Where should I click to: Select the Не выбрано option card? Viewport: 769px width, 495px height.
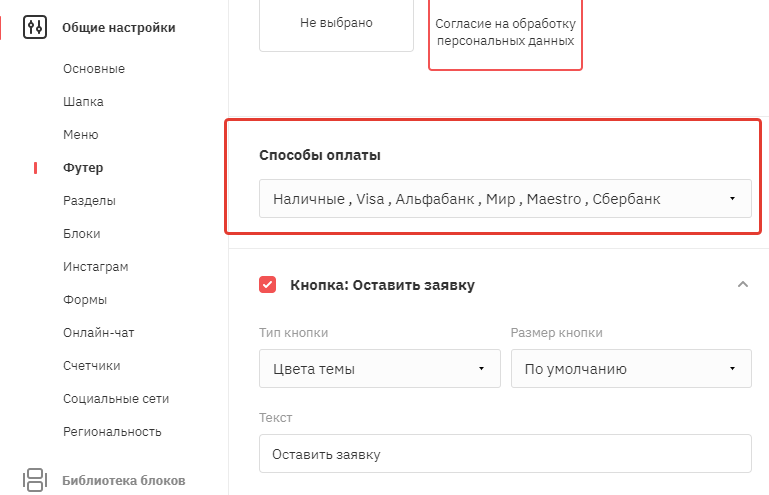click(336, 24)
